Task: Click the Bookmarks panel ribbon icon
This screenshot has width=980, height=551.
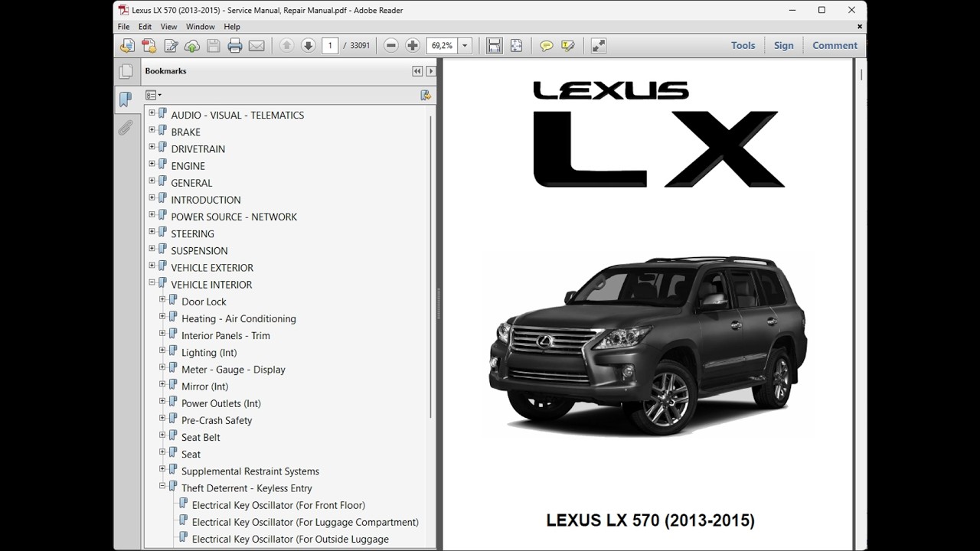Action: [x=126, y=99]
